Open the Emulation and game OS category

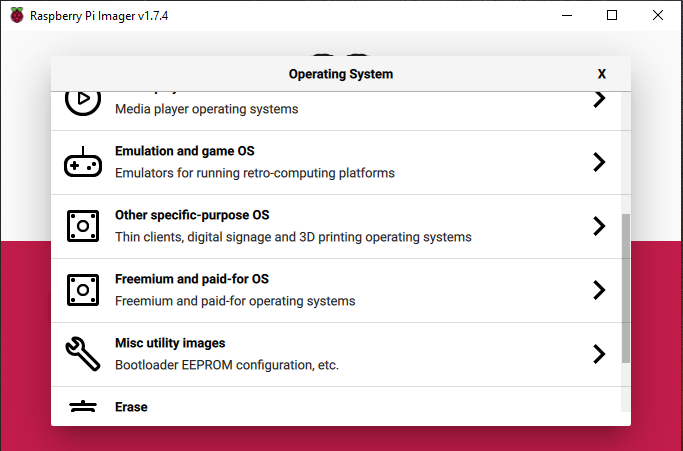point(336,163)
